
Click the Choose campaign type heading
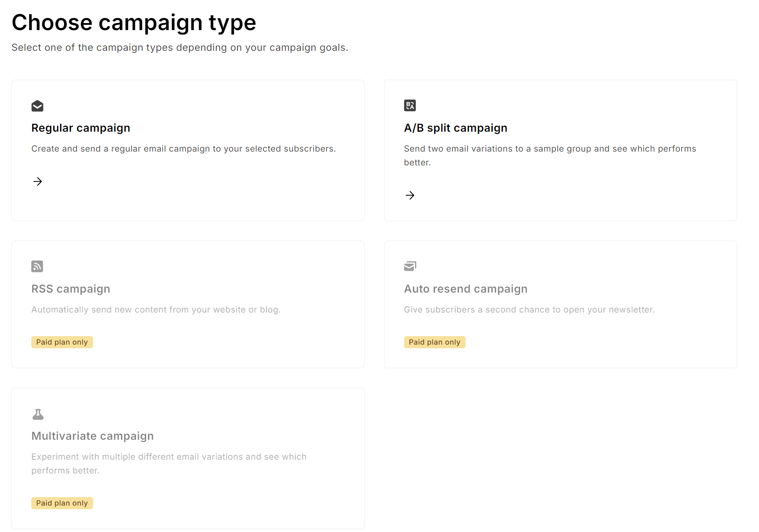pos(134,22)
